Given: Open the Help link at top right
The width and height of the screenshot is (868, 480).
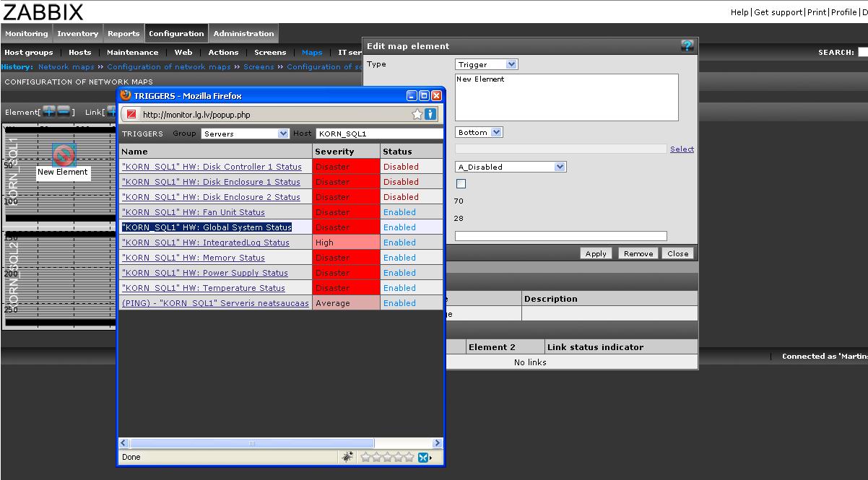Looking at the screenshot, I should (739, 12).
